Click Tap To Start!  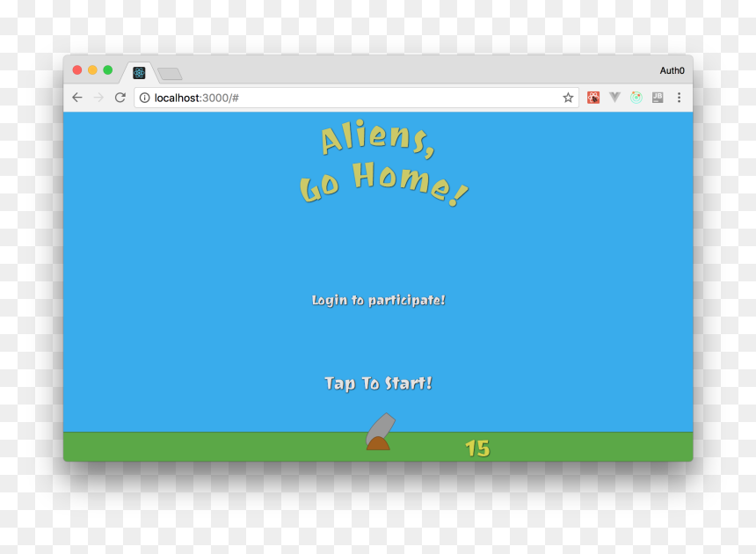click(379, 383)
